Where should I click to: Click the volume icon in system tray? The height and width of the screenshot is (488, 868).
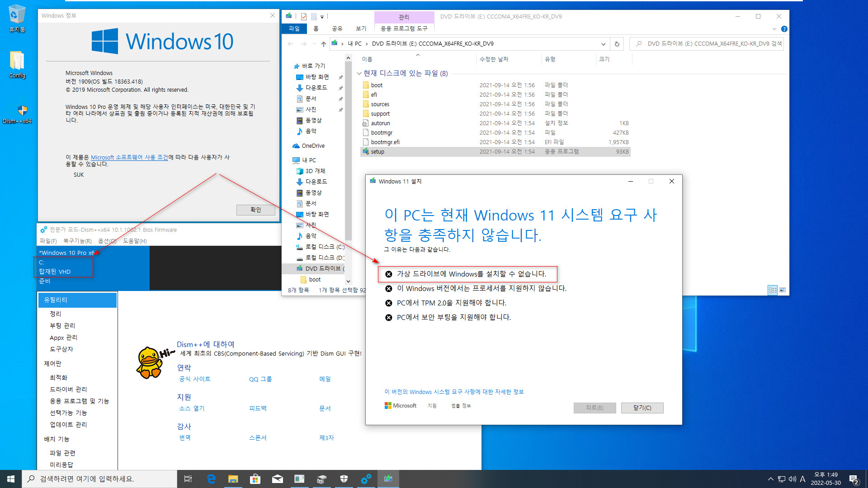[x=792, y=479]
